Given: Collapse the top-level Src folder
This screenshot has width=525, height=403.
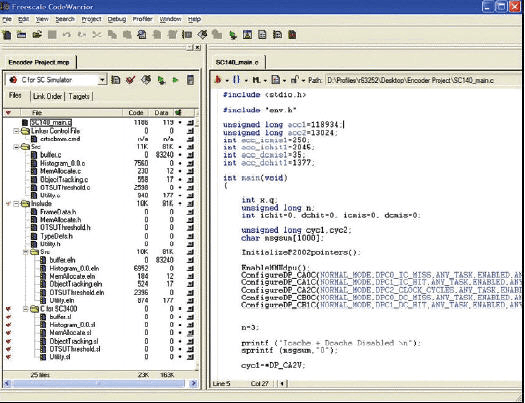Looking at the screenshot, I should coord(16,147).
